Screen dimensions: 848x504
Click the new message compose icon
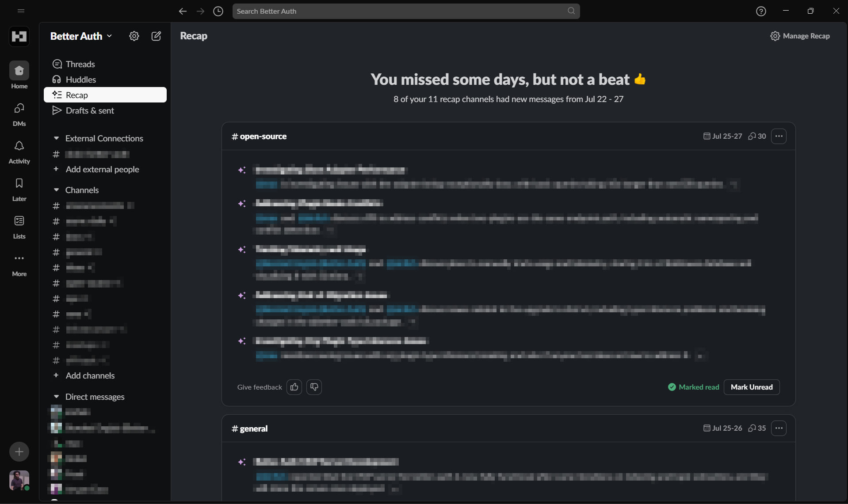(x=156, y=36)
